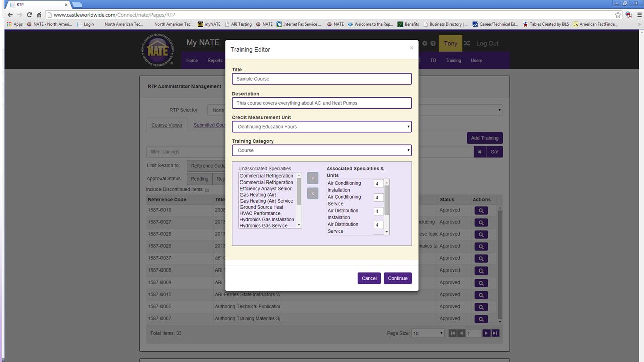Open the Apps bookmarks shortcut
The width and height of the screenshot is (644, 362).
point(15,24)
